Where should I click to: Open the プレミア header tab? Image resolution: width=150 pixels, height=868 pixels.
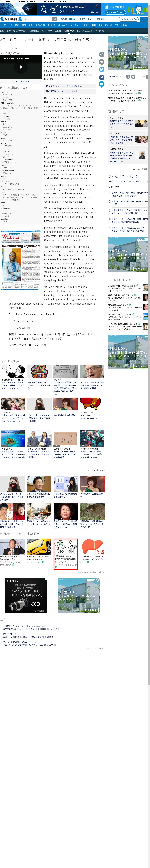click(81, 19)
